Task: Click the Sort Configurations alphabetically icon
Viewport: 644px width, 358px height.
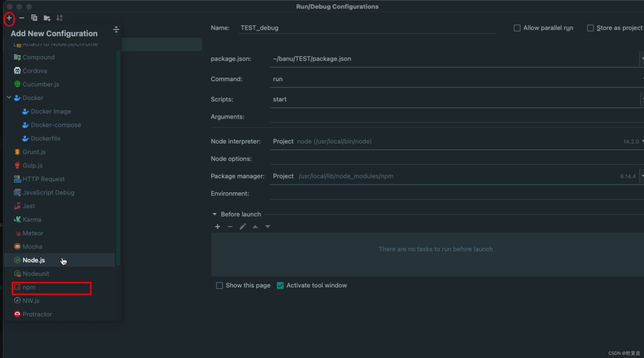Action: (59, 18)
